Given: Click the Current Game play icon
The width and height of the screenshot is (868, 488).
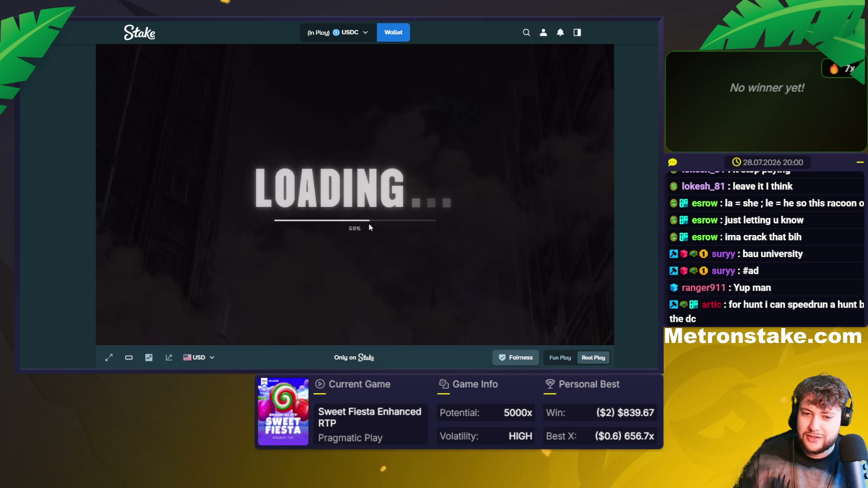Looking at the screenshot, I should tap(320, 384).
